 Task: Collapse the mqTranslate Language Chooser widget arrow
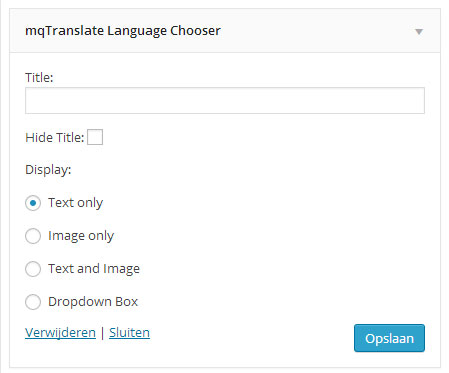(419, 32)
